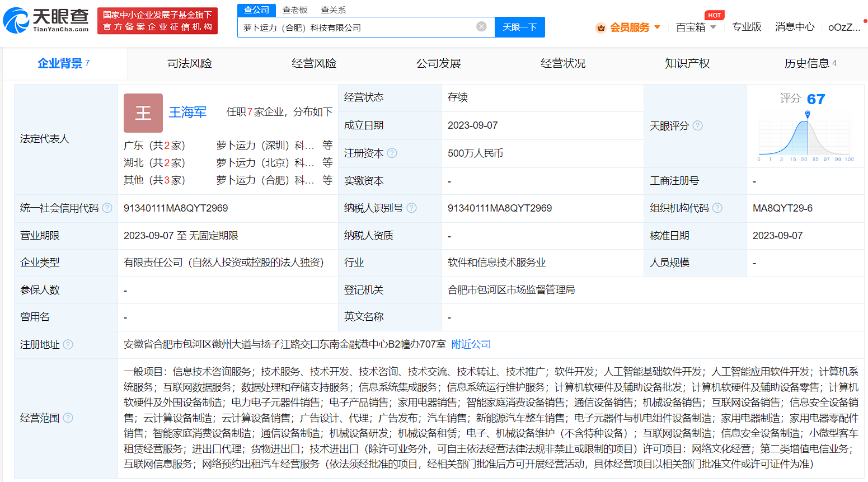
Task: Click the help icon beside 统一社会信用代码
Action: [107, 208]
